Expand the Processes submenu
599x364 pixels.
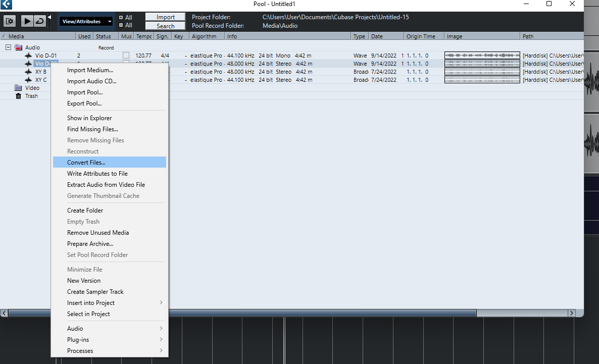[x=110, y=351]
